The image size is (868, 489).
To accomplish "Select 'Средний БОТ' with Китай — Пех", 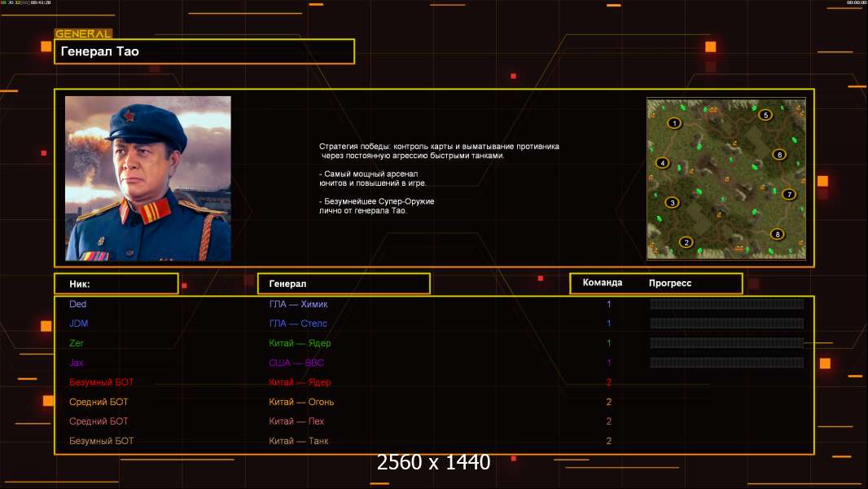I will (99, 421).
